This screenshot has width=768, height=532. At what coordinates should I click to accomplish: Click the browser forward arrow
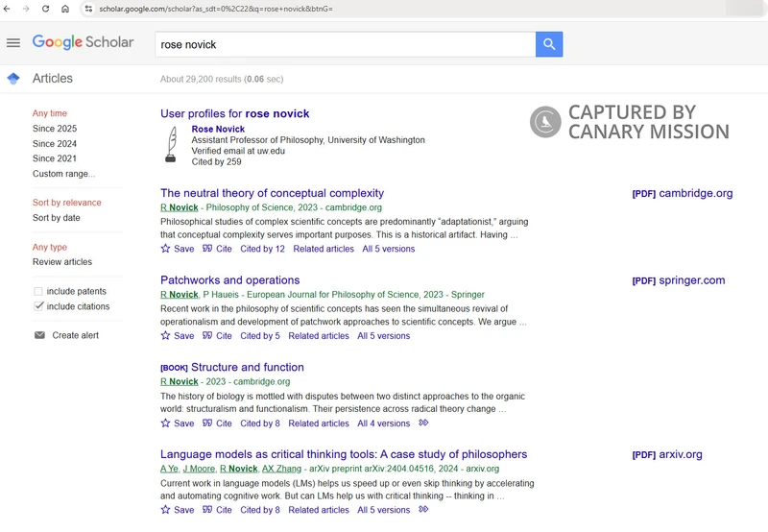(26, 9)
